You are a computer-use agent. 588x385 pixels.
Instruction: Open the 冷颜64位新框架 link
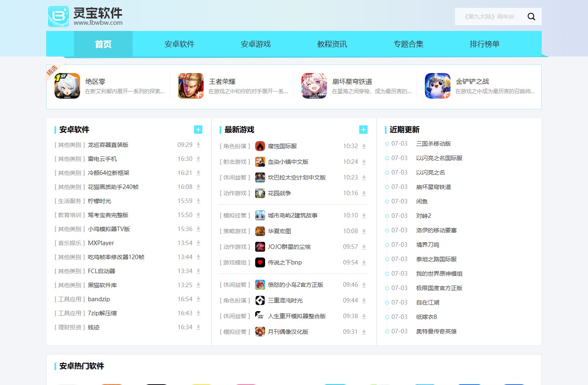(x=109, y=173)
